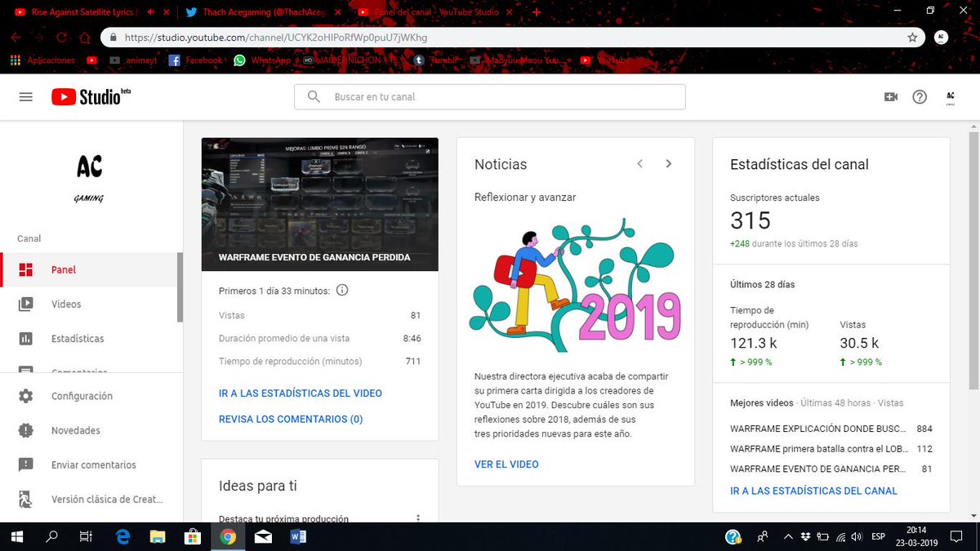Click the info icon next to Primeros 1 día 33 minutos
Screen dimensions: 980x551
tap(342, 290)
